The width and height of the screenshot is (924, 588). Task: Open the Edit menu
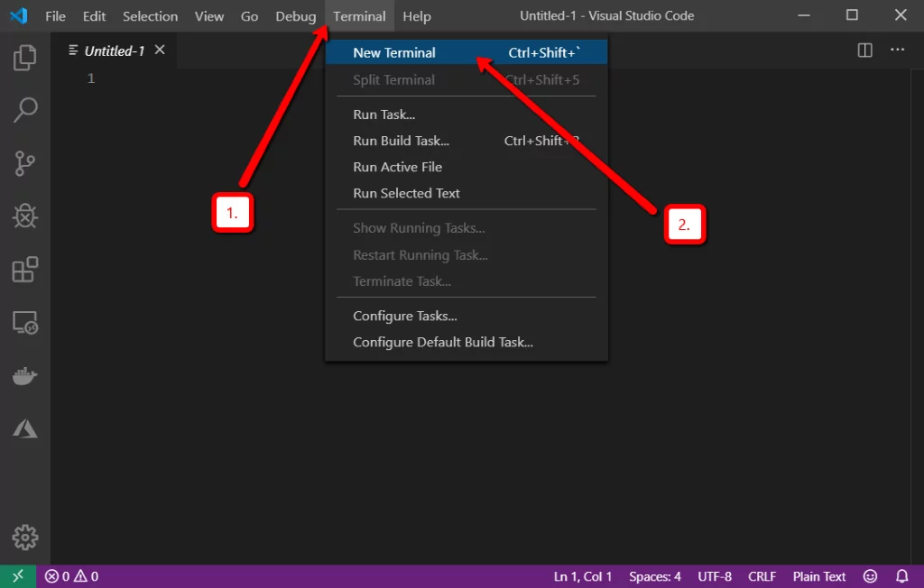(x=94, y=16)
